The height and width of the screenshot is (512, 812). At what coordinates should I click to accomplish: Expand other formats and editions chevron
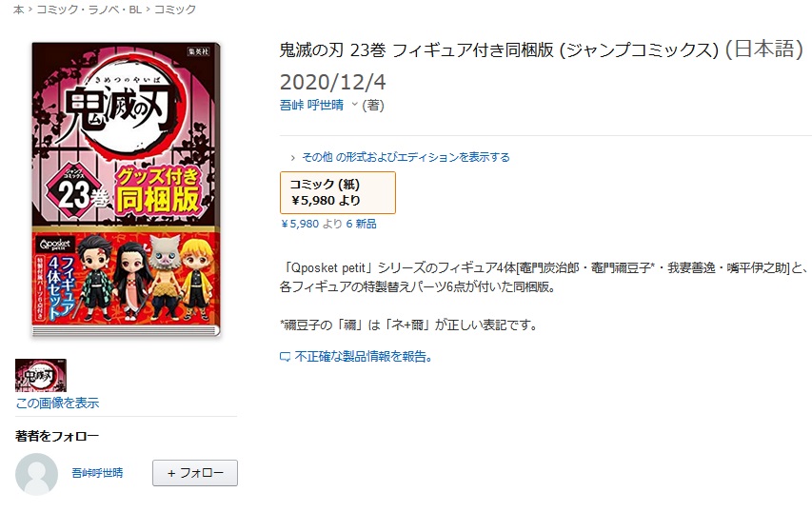(x=292, y=157)
